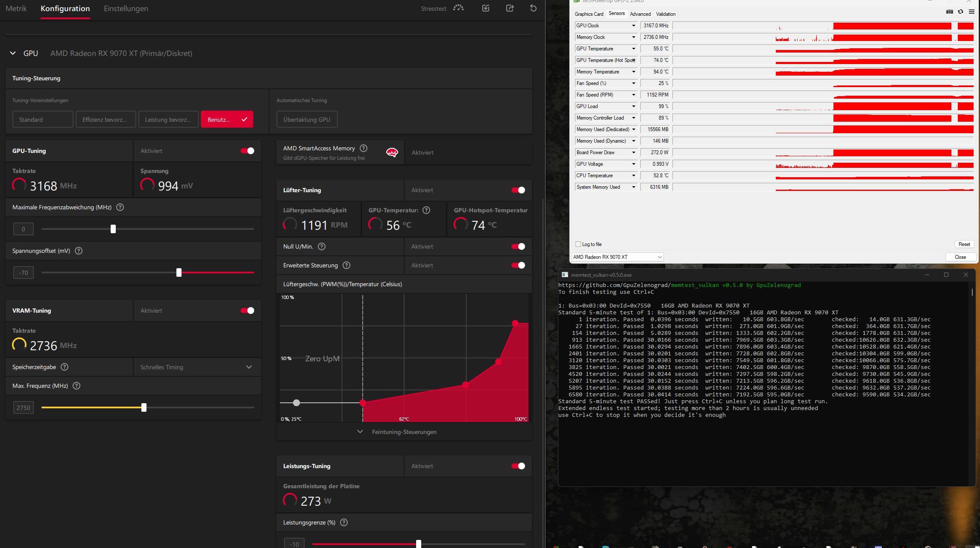Click Close button in GPU-Z

960,257
